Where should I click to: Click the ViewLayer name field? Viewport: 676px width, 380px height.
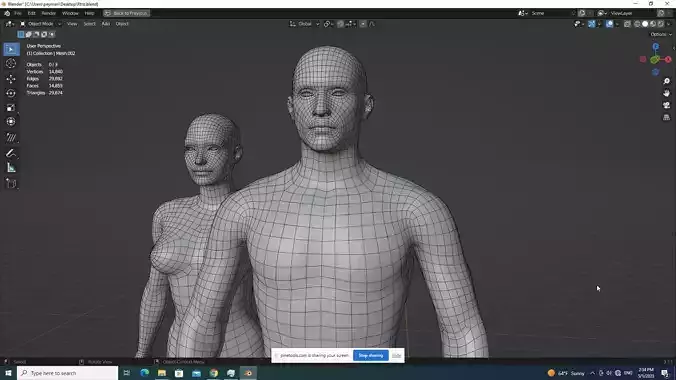632,13
